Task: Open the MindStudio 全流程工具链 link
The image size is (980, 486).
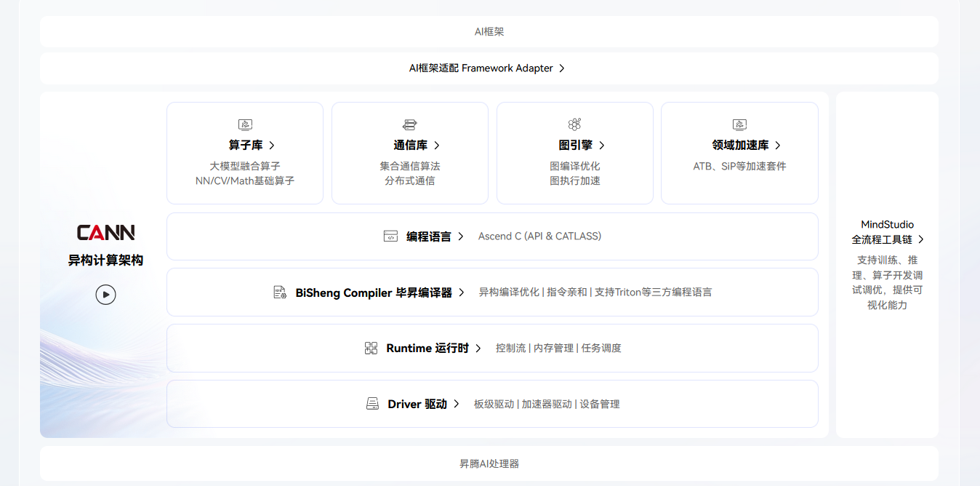Action: (888, 232)
